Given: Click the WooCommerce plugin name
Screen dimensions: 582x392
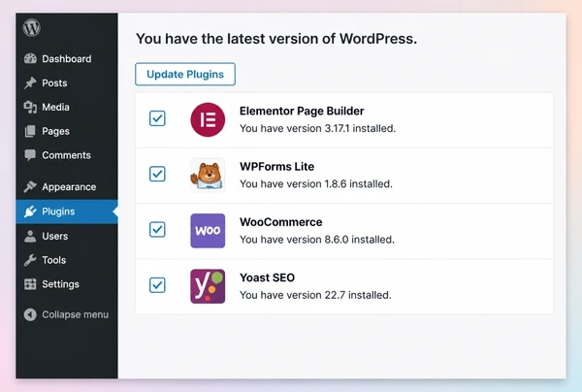Looking at the screenshot, I should pyautogui.click(x=281, y=222).
